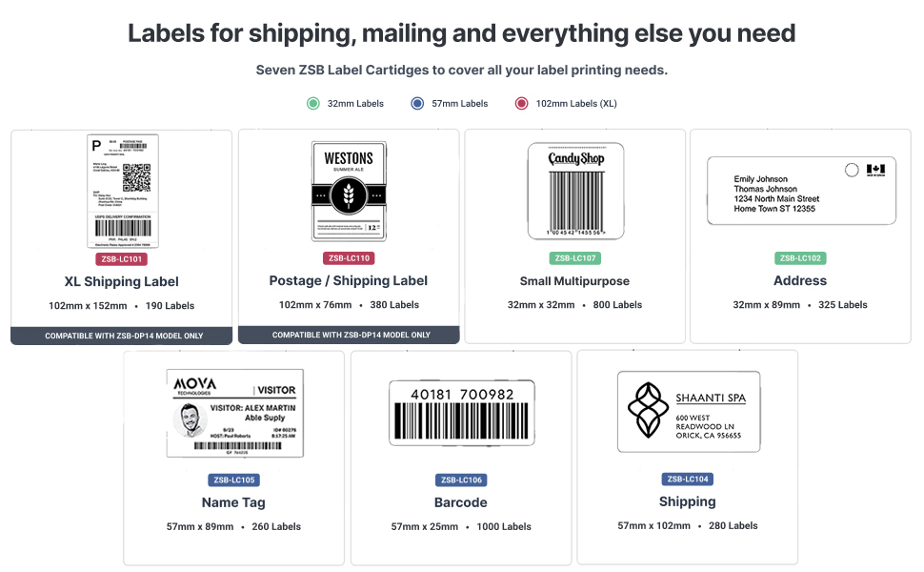The height and width of the screenshot is (572, 924).
Task: Open the MOVA visitor name tag image
Action: tap(234, 412)
